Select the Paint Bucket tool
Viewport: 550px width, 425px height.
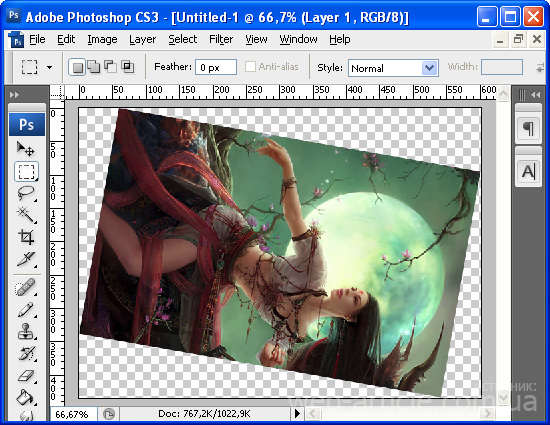click(x=26, y=397)
